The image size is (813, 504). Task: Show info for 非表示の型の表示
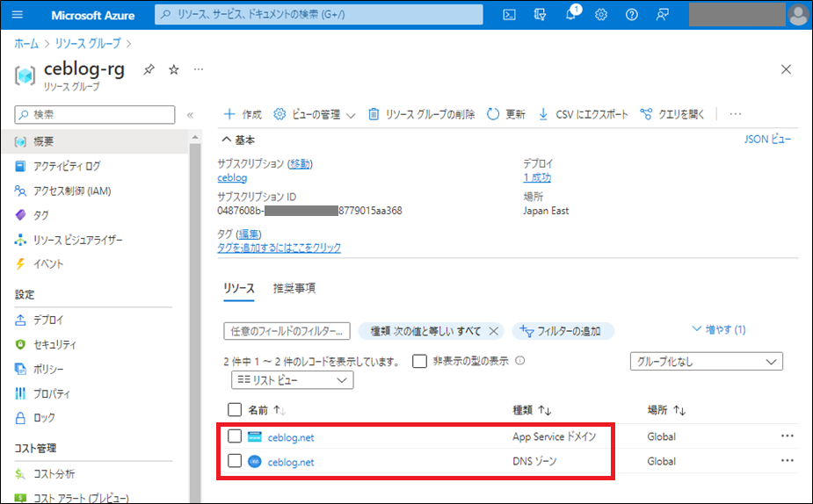coord(520,361)
